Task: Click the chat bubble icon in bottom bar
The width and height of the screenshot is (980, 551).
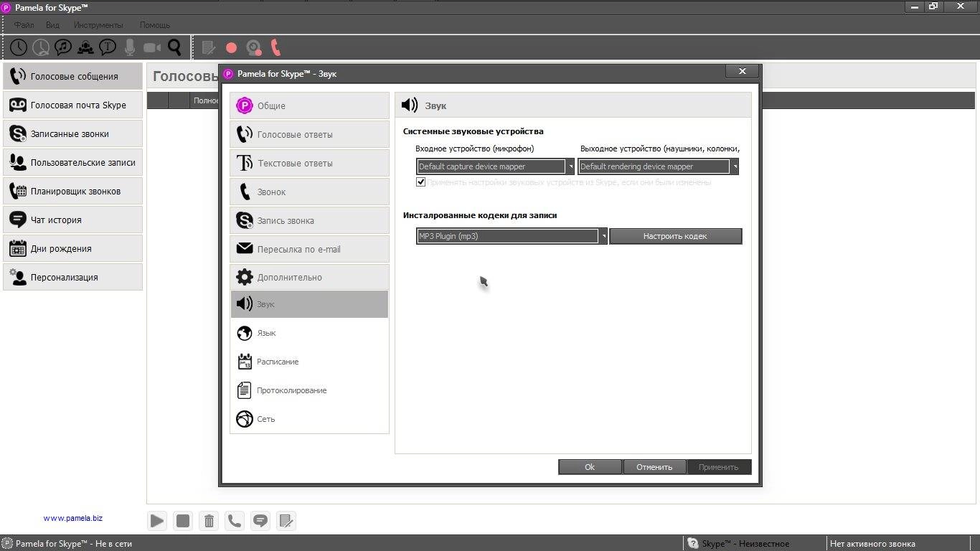Action: pos(260,521)
